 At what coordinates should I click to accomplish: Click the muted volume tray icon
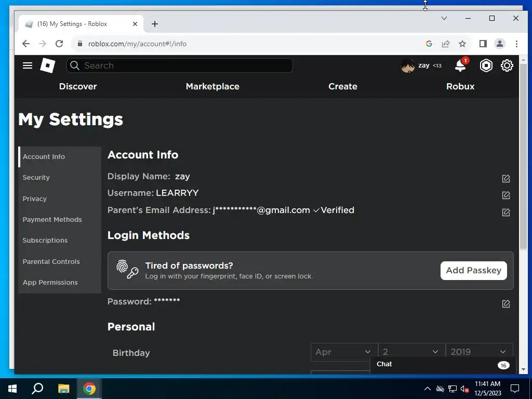click(x=464, y=389)
